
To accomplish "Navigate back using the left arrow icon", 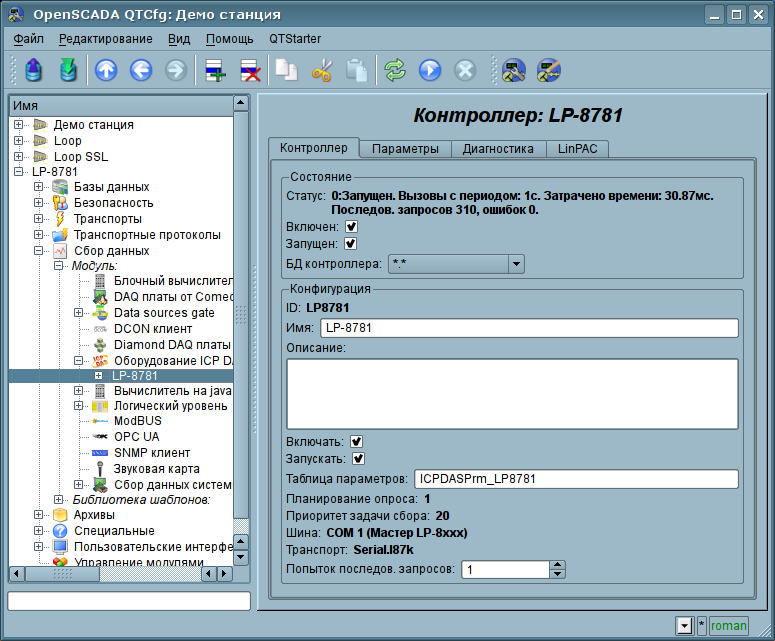I will coord(141,70).
